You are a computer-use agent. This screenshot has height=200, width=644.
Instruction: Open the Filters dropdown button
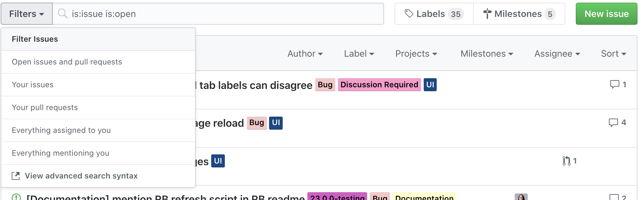point(27,14)
